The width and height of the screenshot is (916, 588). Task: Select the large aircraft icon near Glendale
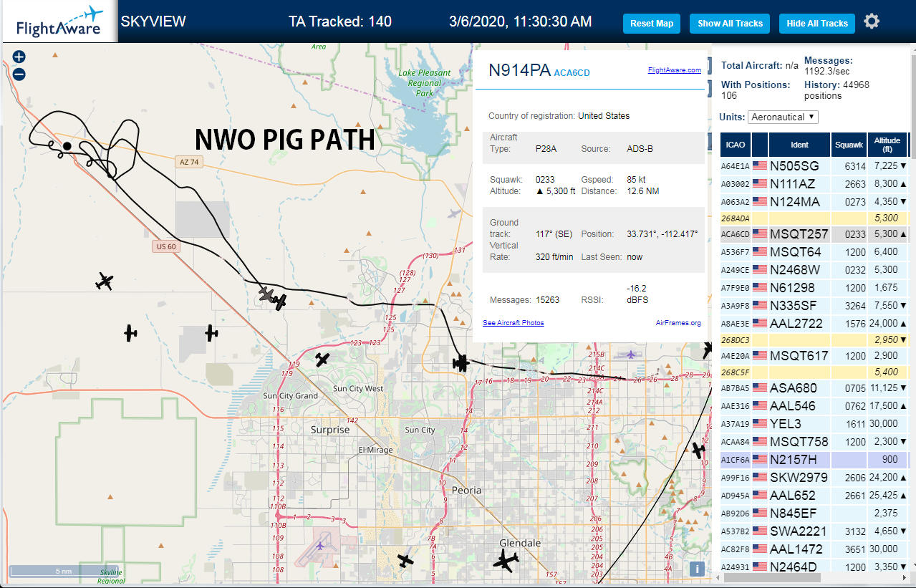click(506, 561)
